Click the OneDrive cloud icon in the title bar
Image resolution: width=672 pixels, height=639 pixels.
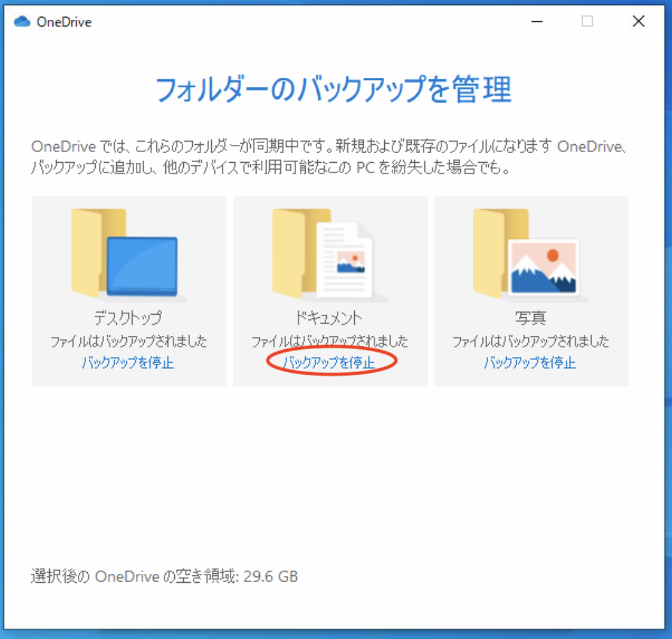pyautogui.click(x=21, y=21)
